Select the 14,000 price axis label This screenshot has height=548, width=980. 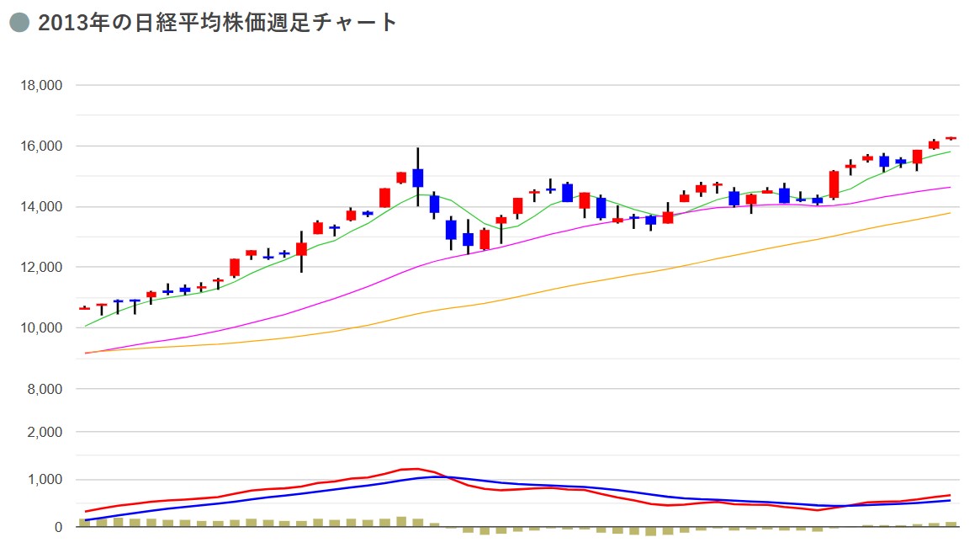(x=41, y=206)
